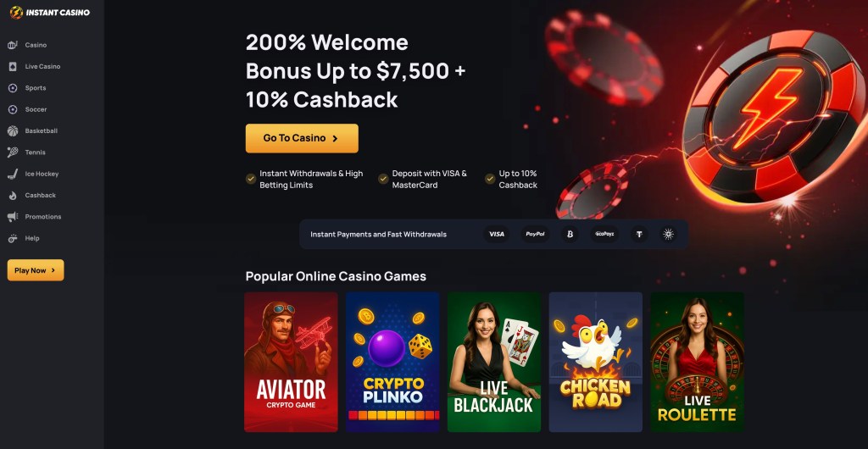The width and height of the screenshot is (868, 449).
Task: Click the Basketball icon in sidebar
Action: 12,131
